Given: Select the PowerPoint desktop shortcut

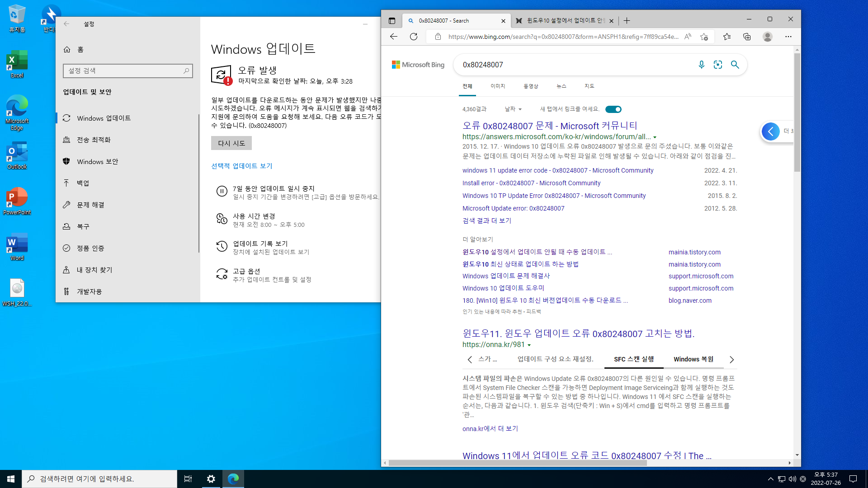Looking at the screenshot, I should click(17, 202).
